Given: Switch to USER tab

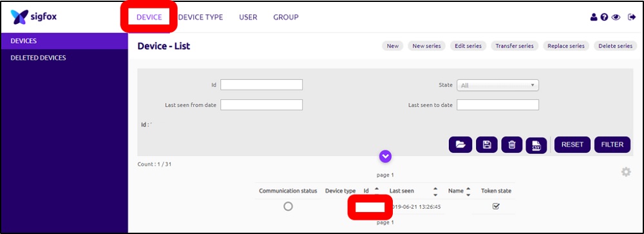Looking at the screenshot, I should tap(248, 17).
